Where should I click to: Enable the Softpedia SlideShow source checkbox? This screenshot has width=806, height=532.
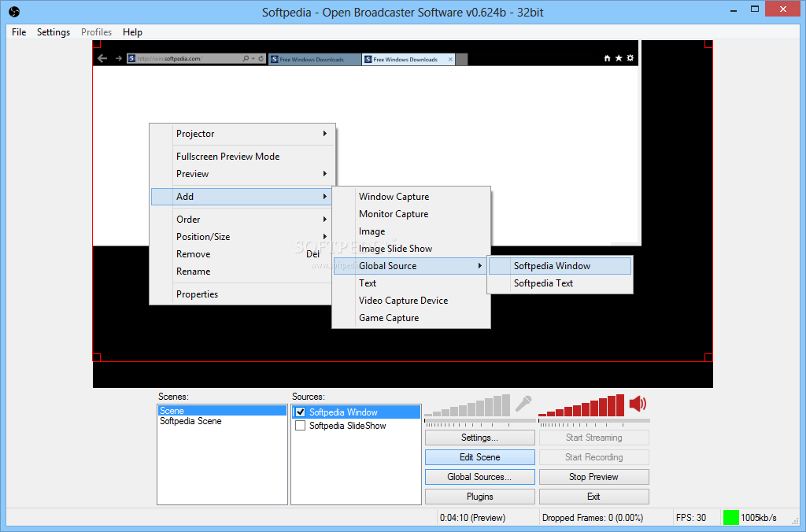(301, 426)
